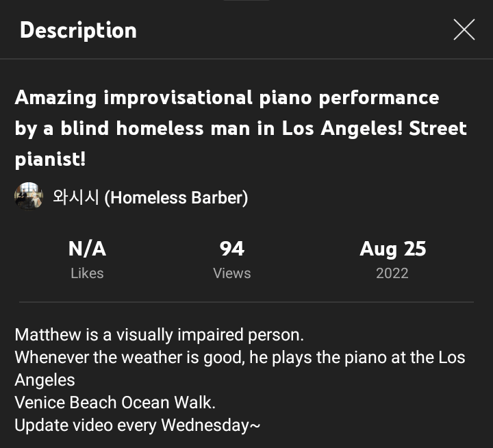
Task: Click the 'Update video every Wednesday~' line
Action: pos(138,425)
